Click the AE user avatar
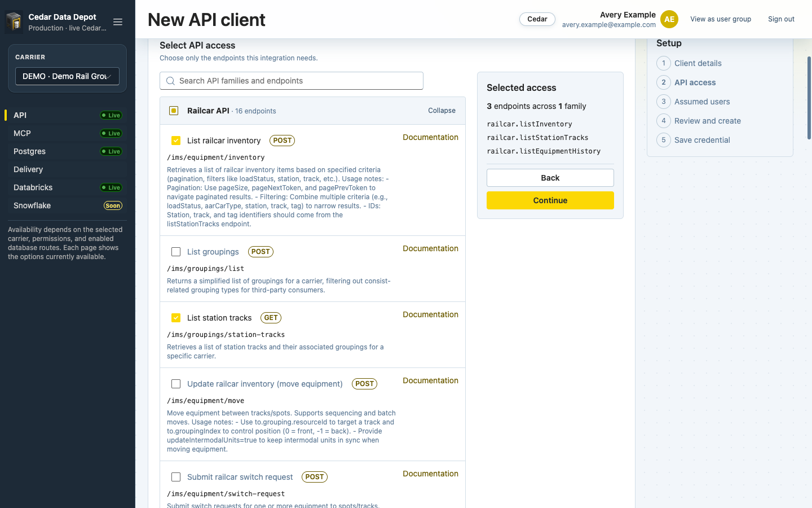The height and width of the screenshot is (508, 812). click(669, 19)
